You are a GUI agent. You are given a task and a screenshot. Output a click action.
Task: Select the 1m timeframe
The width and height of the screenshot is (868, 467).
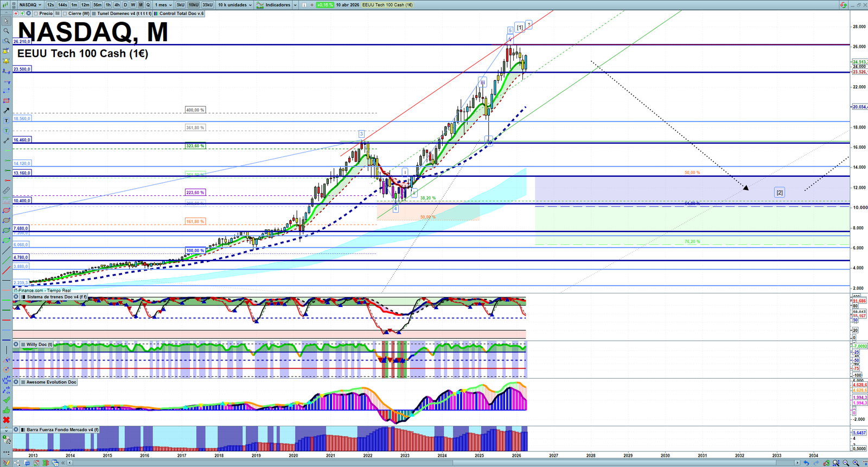(74, 5)
